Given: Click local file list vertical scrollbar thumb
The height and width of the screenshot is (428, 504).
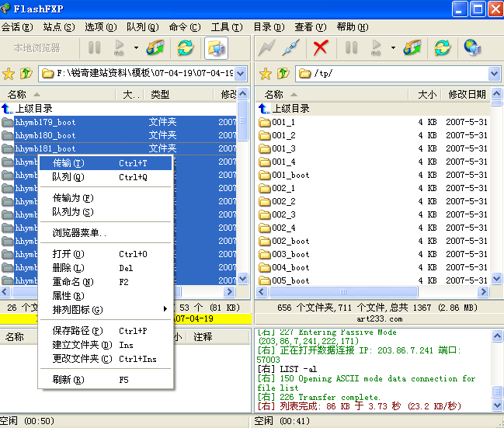Looking at the screenshot, I should (x=243, y=121).
